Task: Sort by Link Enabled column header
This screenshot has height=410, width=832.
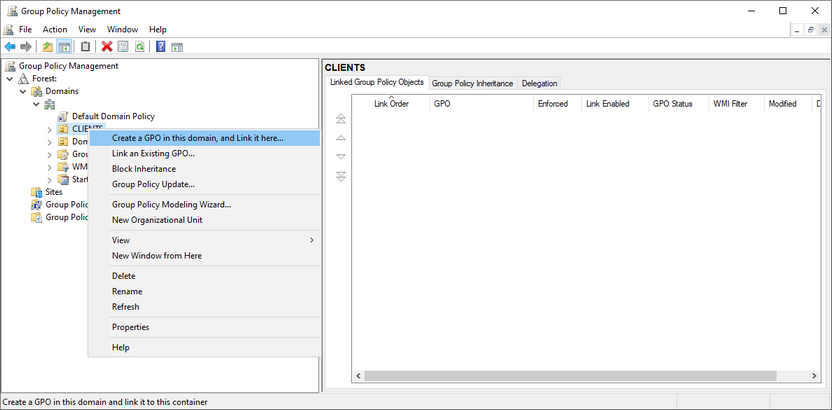Action: [x=615, y=104]
